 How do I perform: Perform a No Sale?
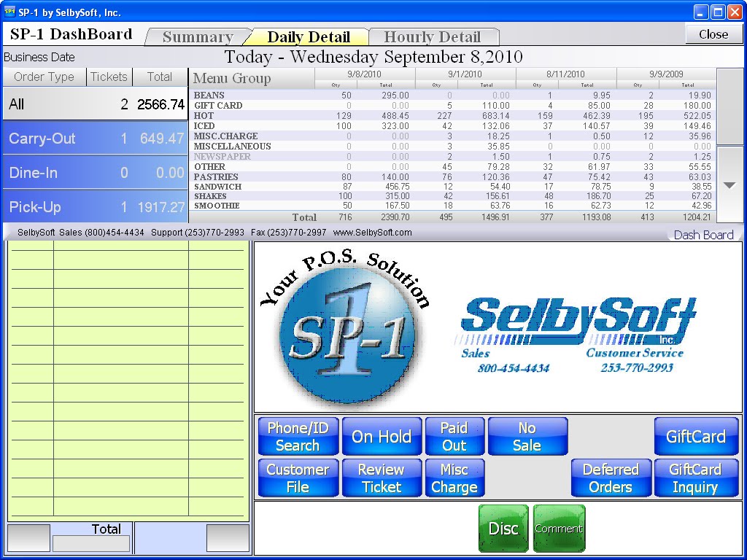pyautogui.click(x=527, y=436)
